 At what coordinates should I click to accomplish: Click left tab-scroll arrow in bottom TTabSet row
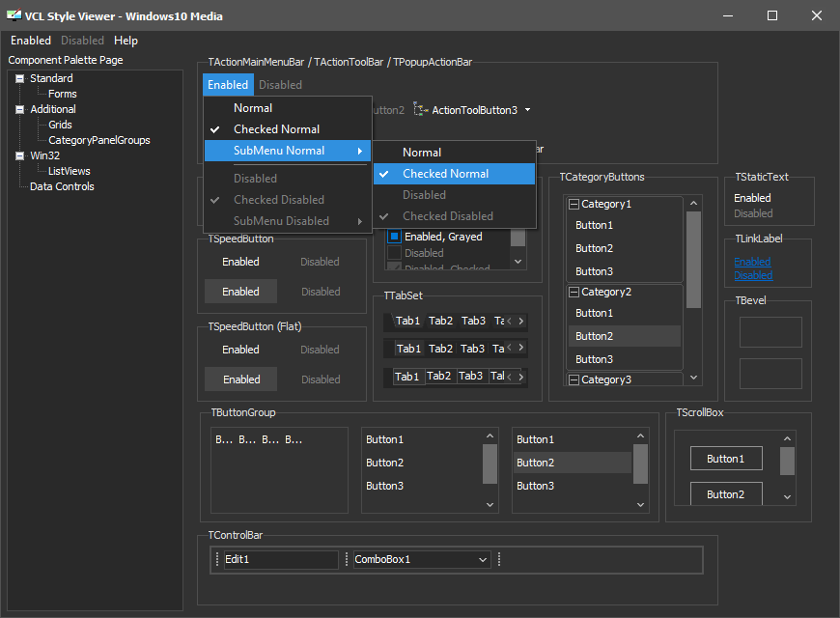510,377
